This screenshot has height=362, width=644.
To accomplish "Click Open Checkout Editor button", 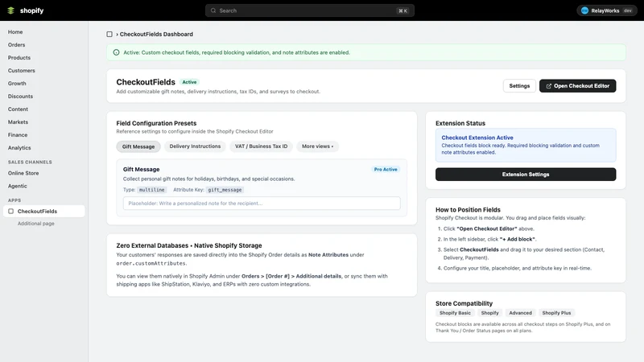I will [x=577, y=86].
